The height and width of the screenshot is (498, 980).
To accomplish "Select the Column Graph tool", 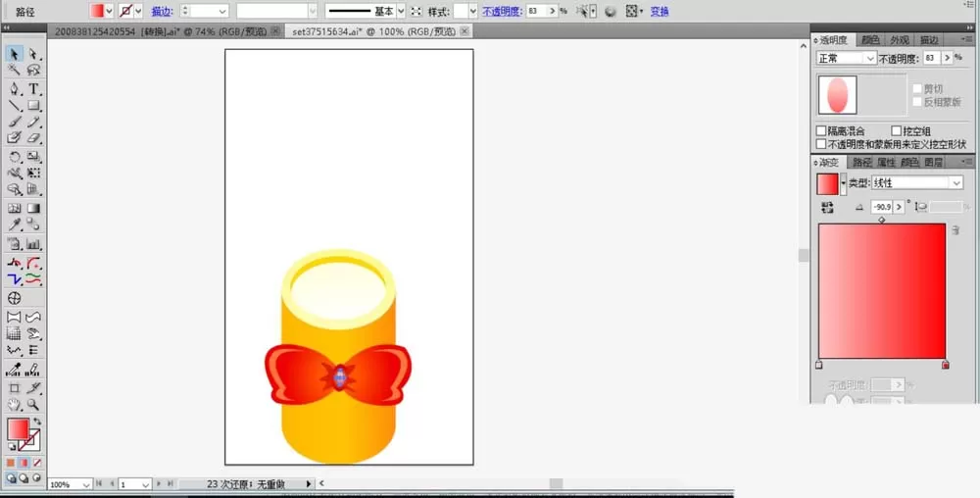I will click(x=33, y=244).
